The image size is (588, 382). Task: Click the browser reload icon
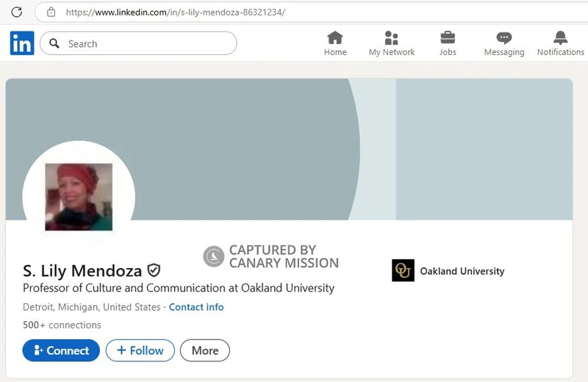tap(16, 12)
